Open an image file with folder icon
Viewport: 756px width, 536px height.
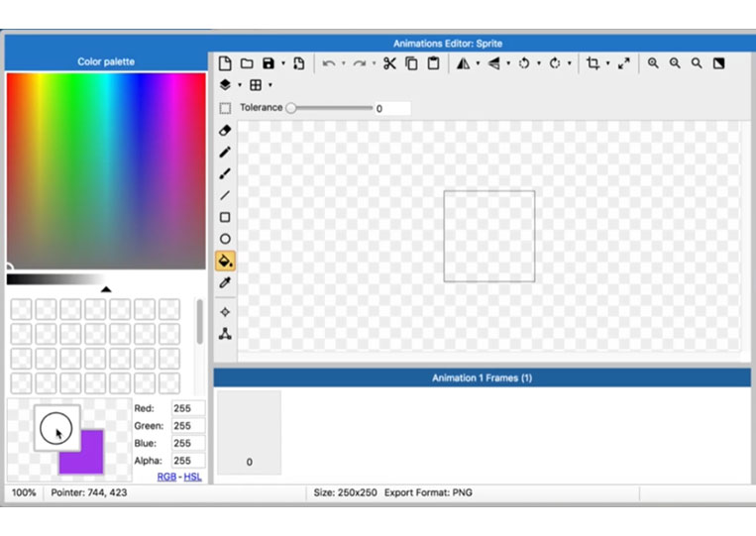pyautogui.click(x=247, y=63)
